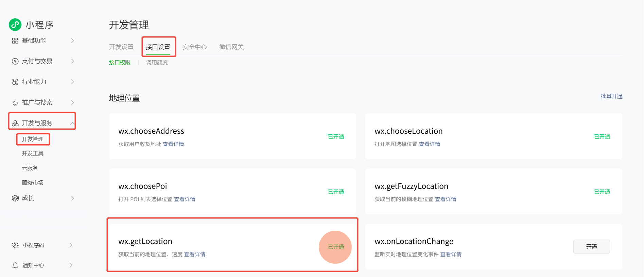Viewport: 644px width, 277px height.
Task: Expand the 基础功能 chevron arrow
Action: point(72,41)
